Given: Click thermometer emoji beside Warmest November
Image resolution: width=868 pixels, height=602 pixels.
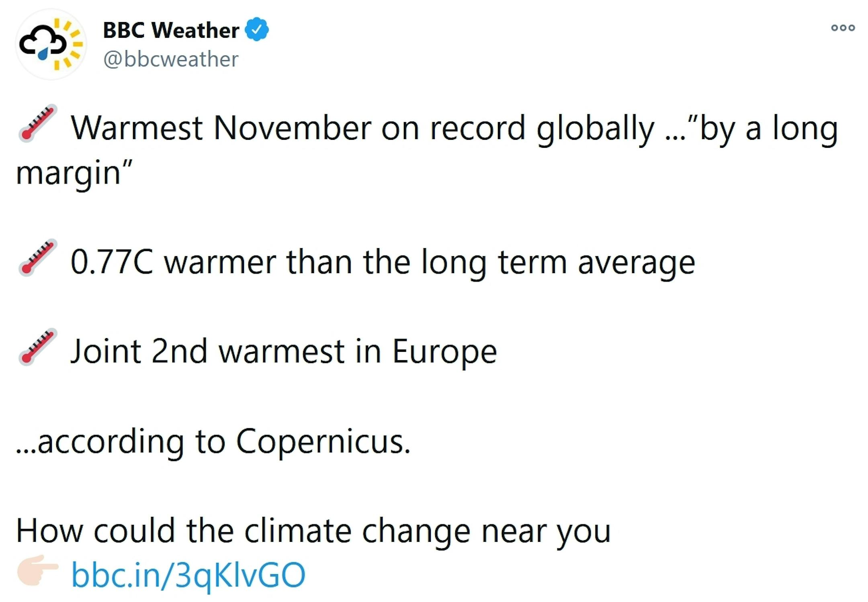Looking at the screenshot, I should click(38, 123).
